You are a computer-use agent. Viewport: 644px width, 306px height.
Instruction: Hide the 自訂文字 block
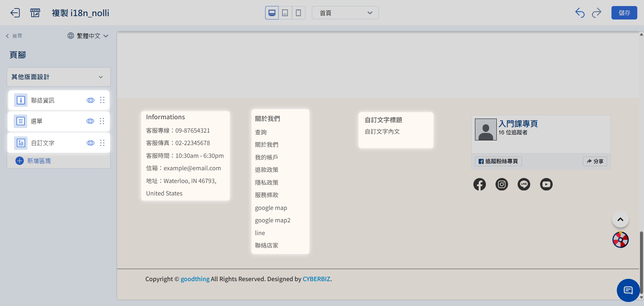click(x=91, y=143)
